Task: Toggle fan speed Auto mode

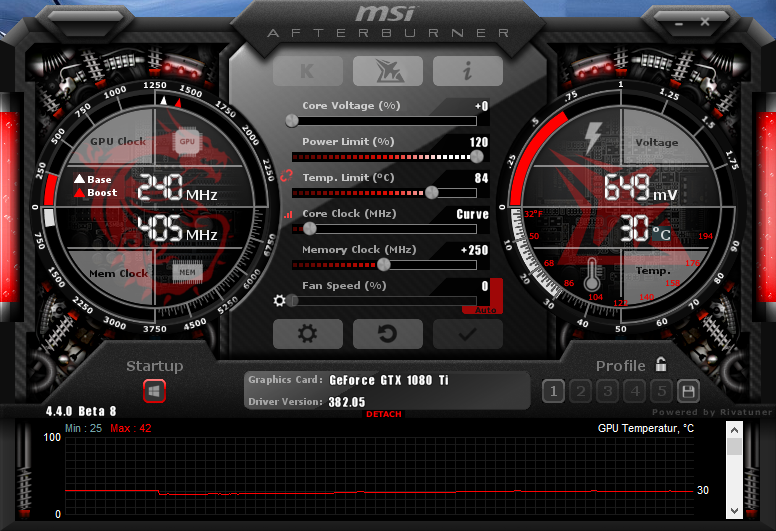Action: [485, 310]
